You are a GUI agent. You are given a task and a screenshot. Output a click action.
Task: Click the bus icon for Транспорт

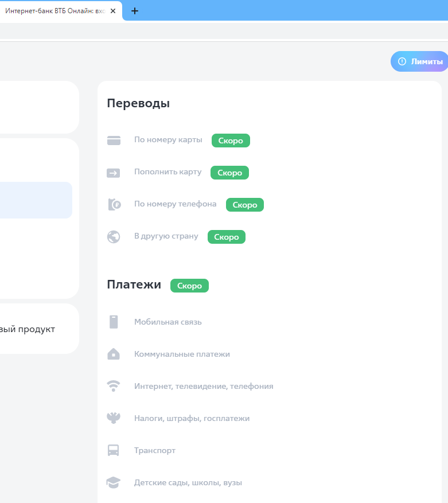tap(114, 450)
